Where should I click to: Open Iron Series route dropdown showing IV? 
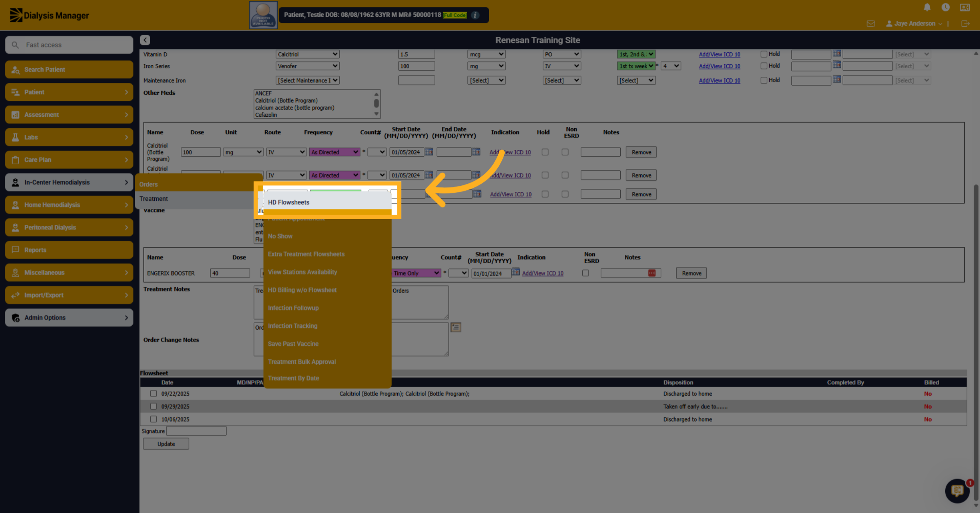[561, 66]
